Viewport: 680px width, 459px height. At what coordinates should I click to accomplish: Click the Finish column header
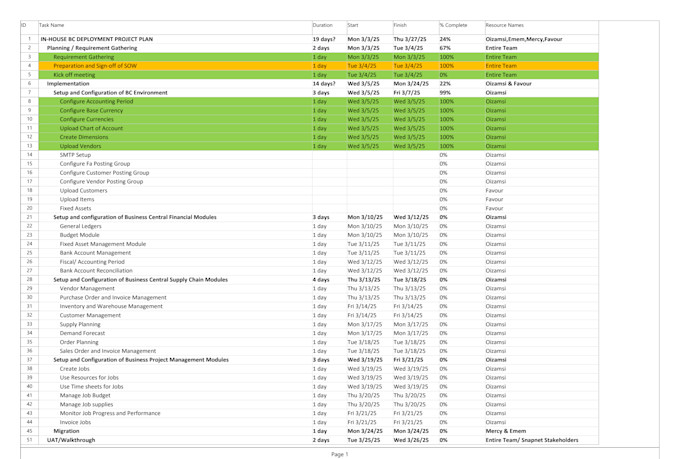[x=400, y=25]
